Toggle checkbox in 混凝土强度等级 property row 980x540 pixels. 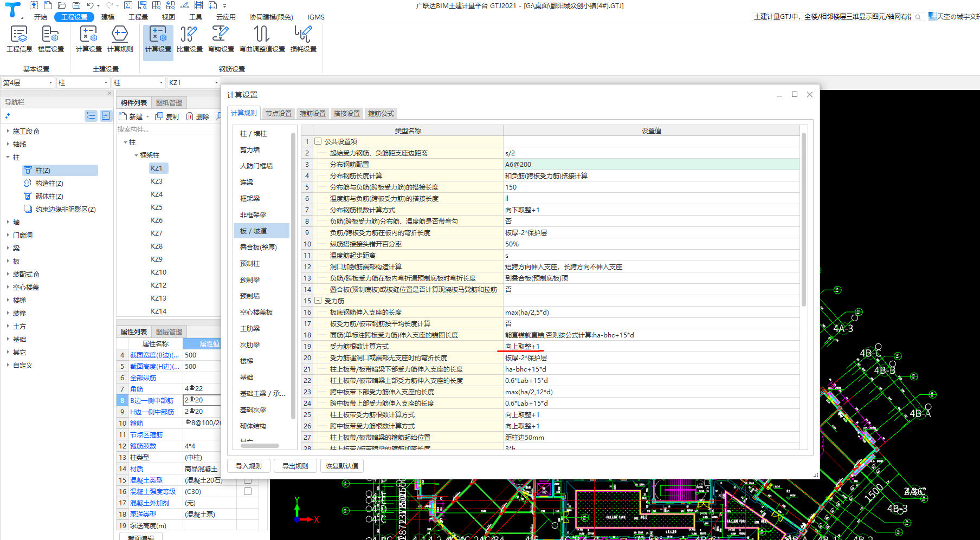(248, 491)
